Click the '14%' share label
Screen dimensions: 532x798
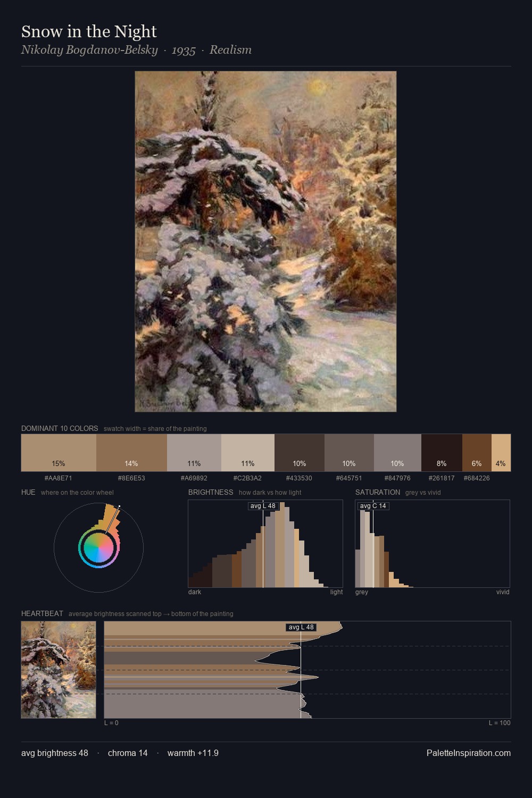coord(131,463)
